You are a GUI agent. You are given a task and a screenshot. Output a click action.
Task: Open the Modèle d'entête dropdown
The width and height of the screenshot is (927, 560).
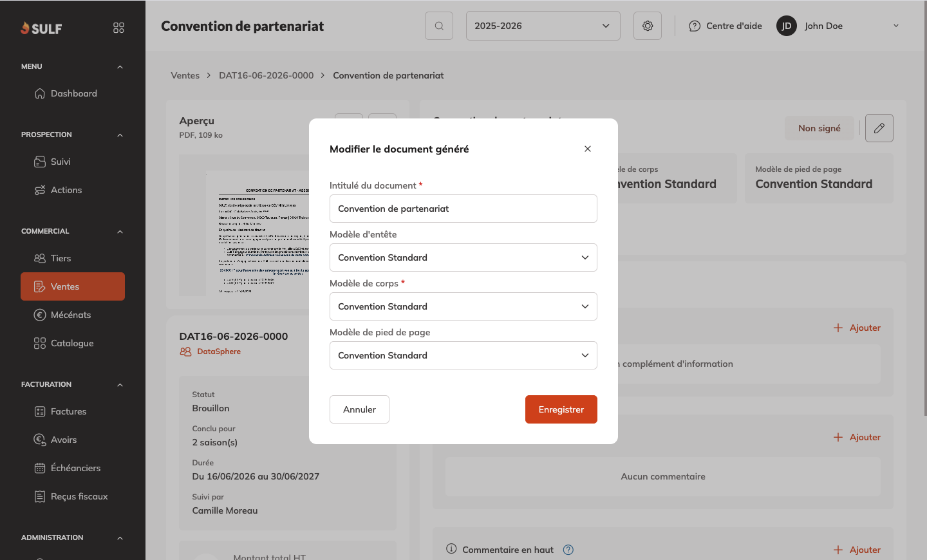point(464,257)
